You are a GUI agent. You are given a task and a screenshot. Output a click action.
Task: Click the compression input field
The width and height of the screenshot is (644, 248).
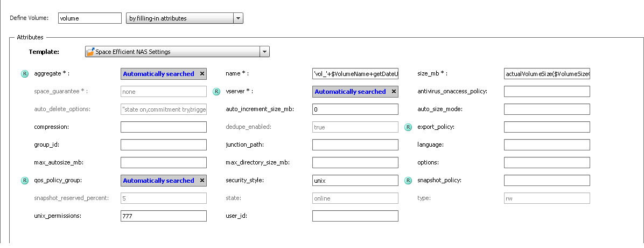coord(164,127)
